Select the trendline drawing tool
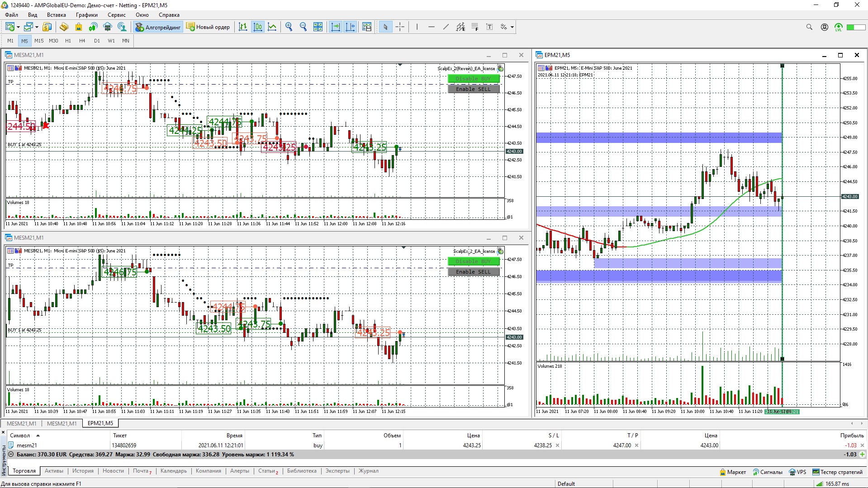Screen dimensions: 868x488 click(x=446, y=27)
